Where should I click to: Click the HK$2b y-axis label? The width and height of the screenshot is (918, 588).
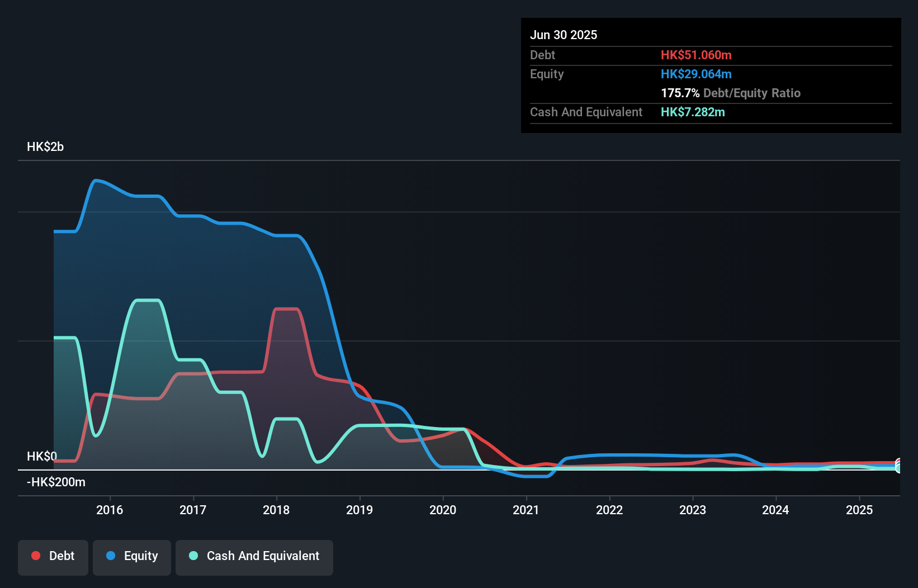coord(45,147)
